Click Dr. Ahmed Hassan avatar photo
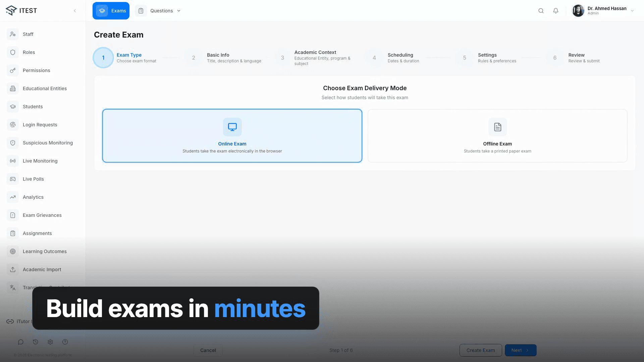644x362 pixels. click(578, 11)
